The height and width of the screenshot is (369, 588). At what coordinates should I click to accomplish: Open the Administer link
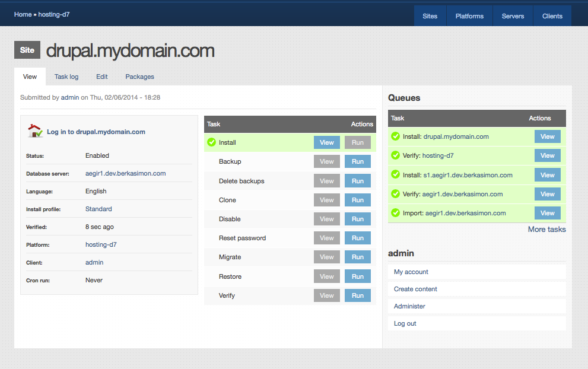pos(409,306)
